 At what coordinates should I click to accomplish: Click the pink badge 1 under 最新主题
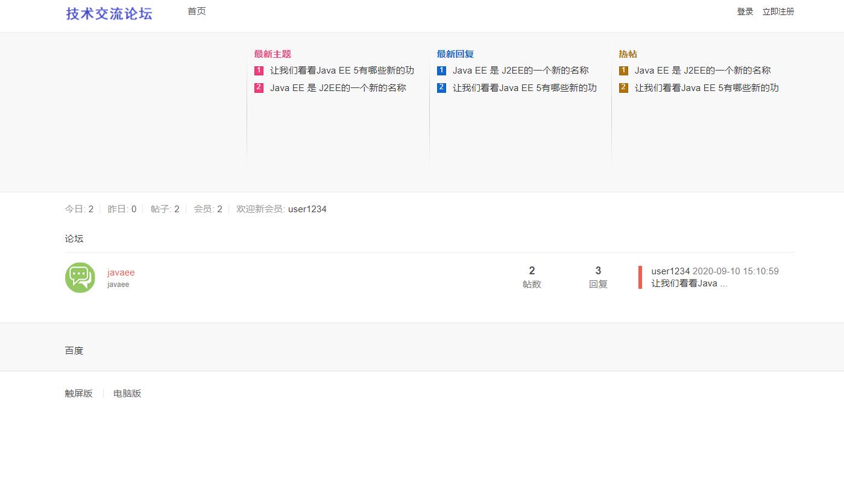click(259, 70)
